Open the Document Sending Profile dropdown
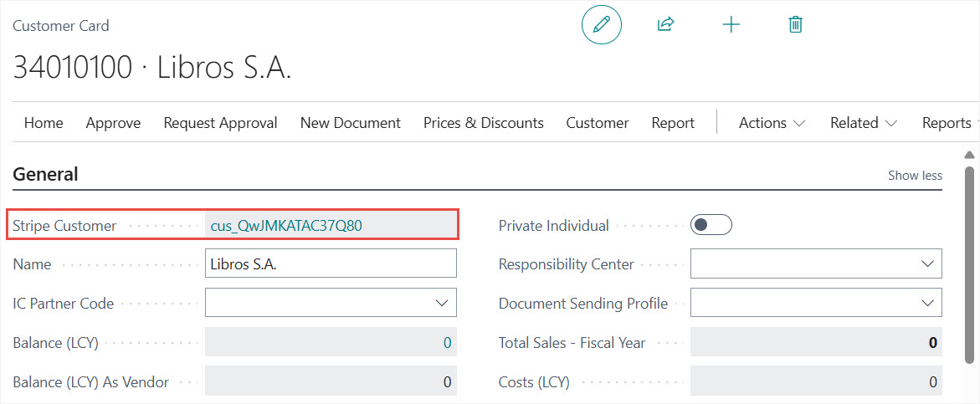 (x=926, y=304)
